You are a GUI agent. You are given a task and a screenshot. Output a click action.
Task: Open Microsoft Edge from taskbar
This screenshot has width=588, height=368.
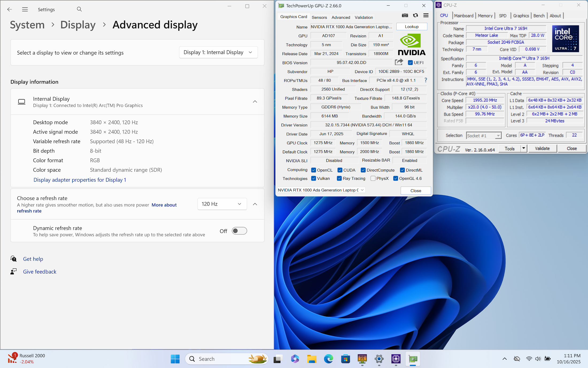tap(328, 359)
